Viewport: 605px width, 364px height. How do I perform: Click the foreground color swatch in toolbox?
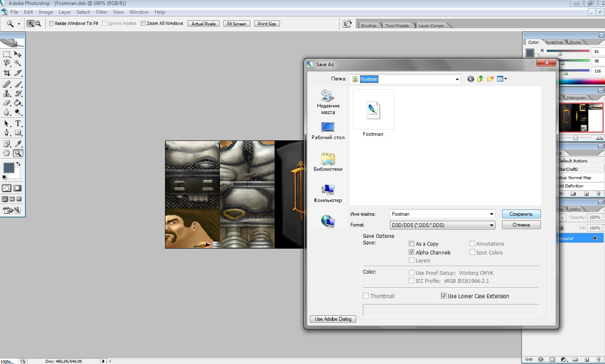tap(8, 168)
